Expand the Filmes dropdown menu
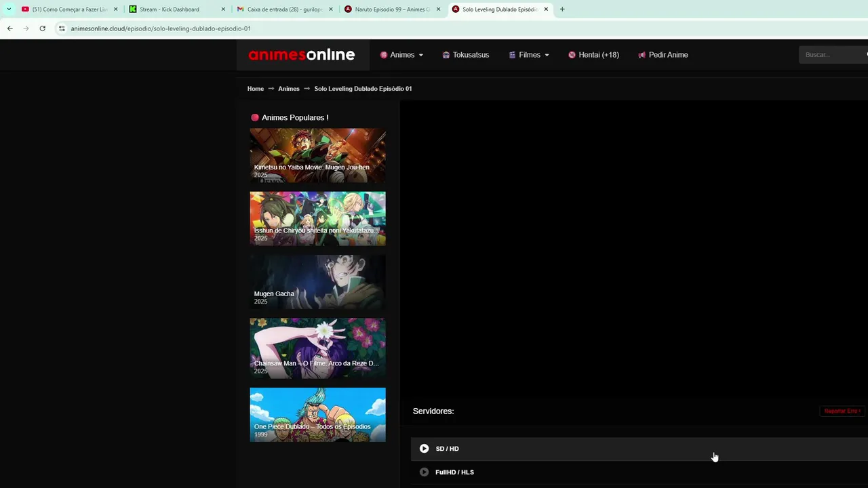The width and height of the screenshot is (868, 488). pos(529,55)
